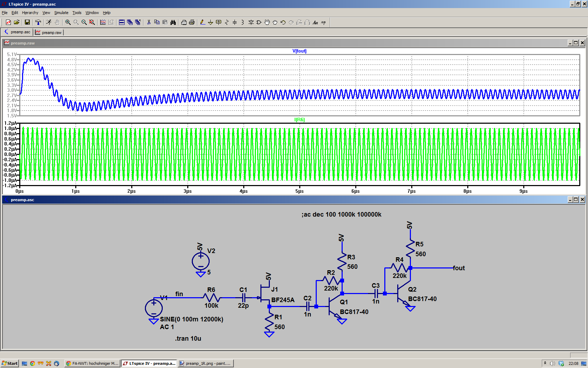Create a new schematic with toolbar icon
The width and height of the screenshot is (588, 368).
(x=8, y=22)
